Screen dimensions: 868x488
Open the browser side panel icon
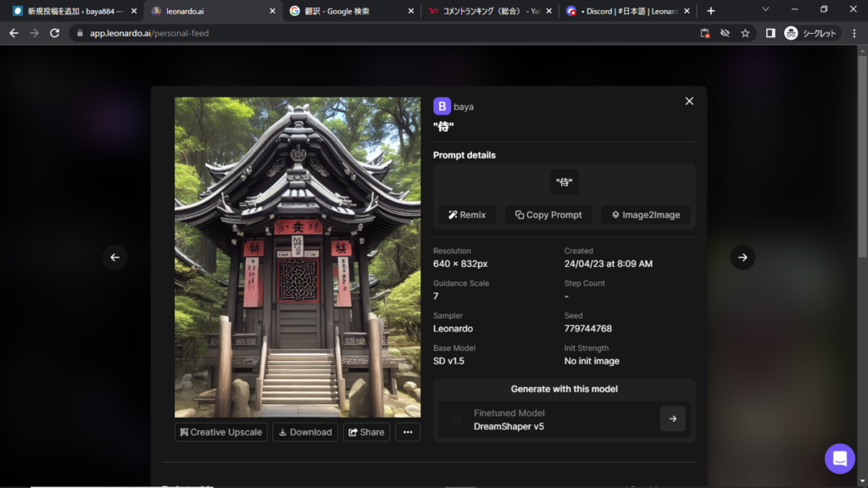(770, 33)
